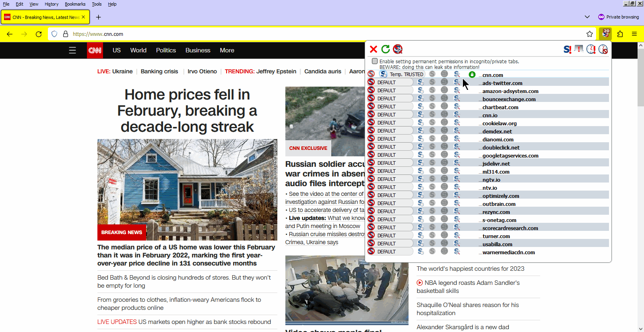
Task: Open CNN Politics section
Action: [166, 50]
